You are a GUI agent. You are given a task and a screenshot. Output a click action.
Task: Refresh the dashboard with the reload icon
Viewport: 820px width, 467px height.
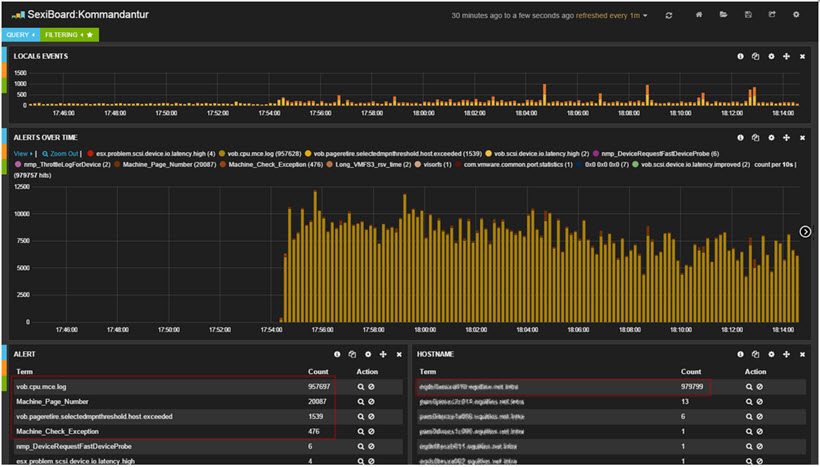coord(668,16)
